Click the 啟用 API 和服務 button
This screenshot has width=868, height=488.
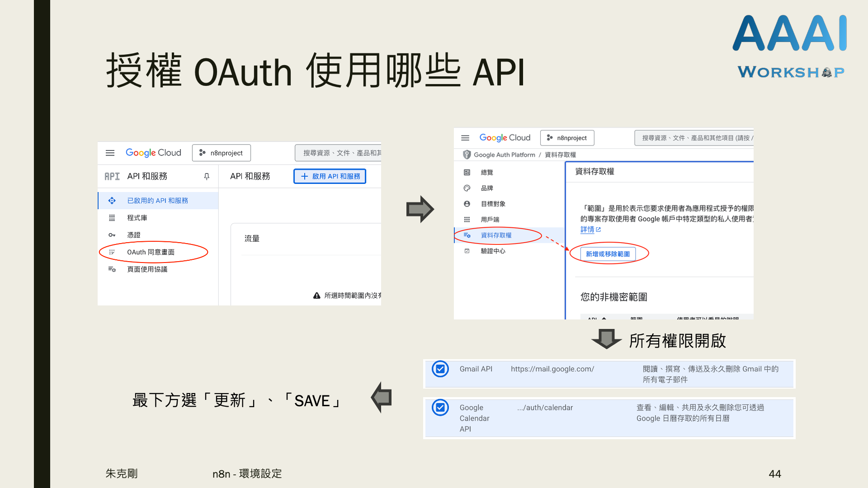(330, 176)
